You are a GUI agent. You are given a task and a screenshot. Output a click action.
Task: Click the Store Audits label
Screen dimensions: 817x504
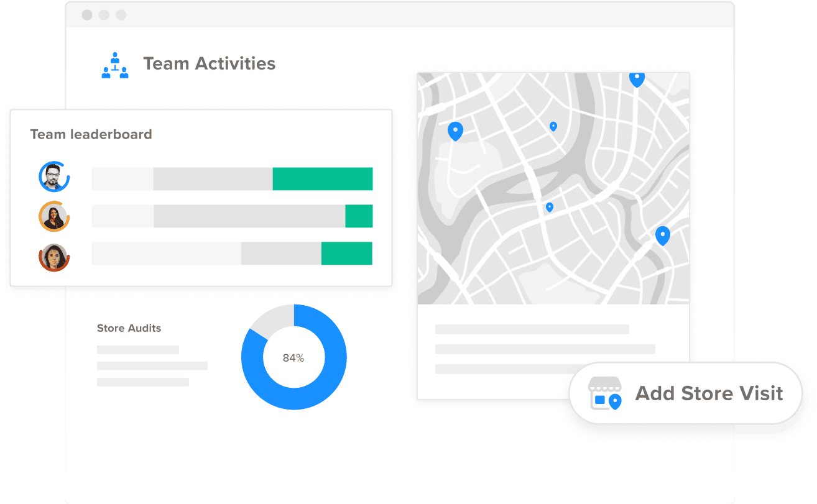129,328
